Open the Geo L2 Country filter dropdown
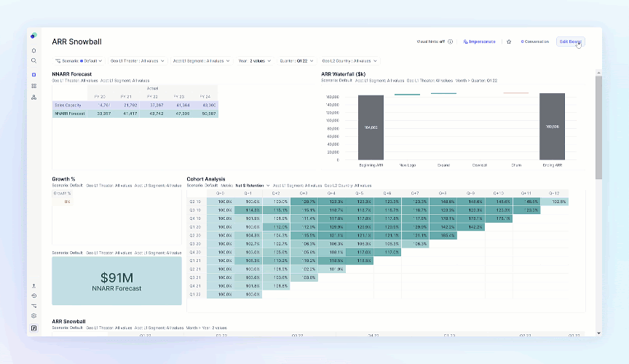 point(349,61)
